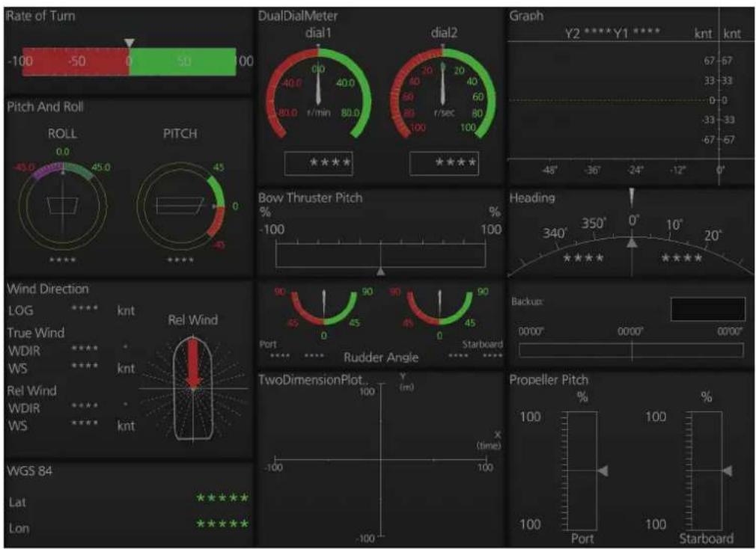
Task: Click the Y2 legend in Graph
Action: coord(588,33)
